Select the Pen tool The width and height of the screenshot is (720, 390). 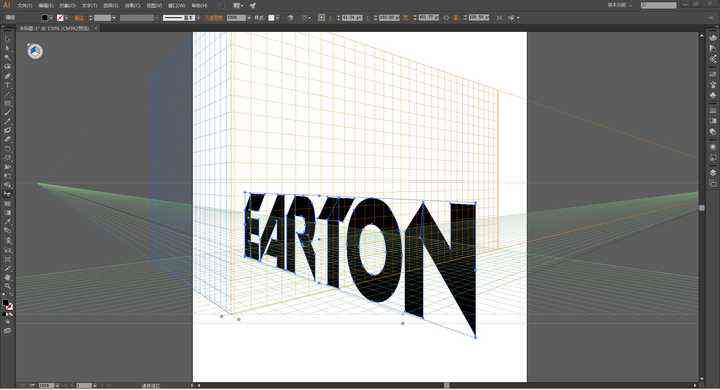tap(7, 76)
